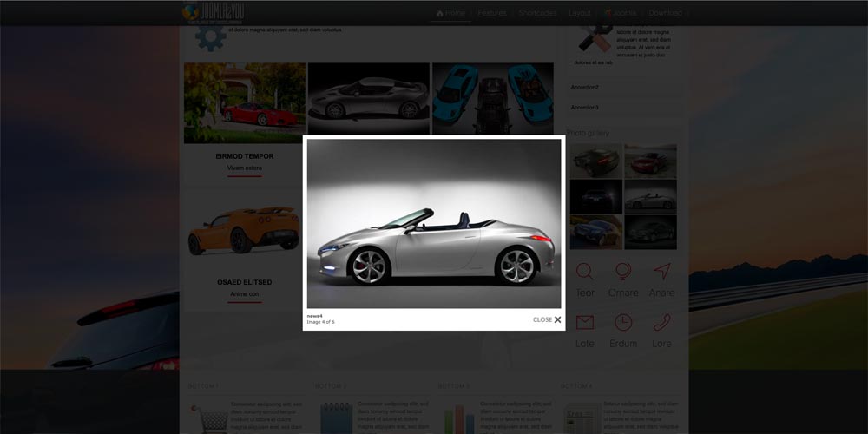Open the red Ferrari thumbnail image
868x434 pixels.
pos(244,102)
